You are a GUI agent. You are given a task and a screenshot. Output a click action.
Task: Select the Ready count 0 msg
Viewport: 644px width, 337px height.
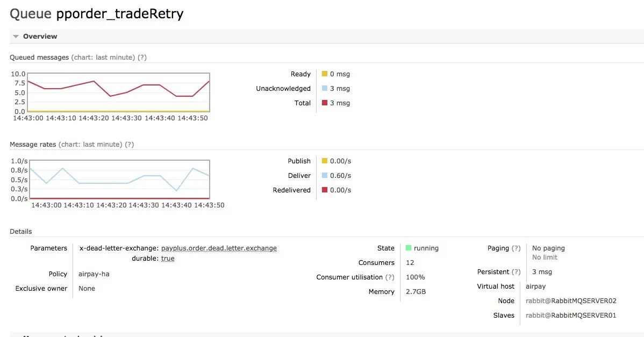(x=340, y=74)
